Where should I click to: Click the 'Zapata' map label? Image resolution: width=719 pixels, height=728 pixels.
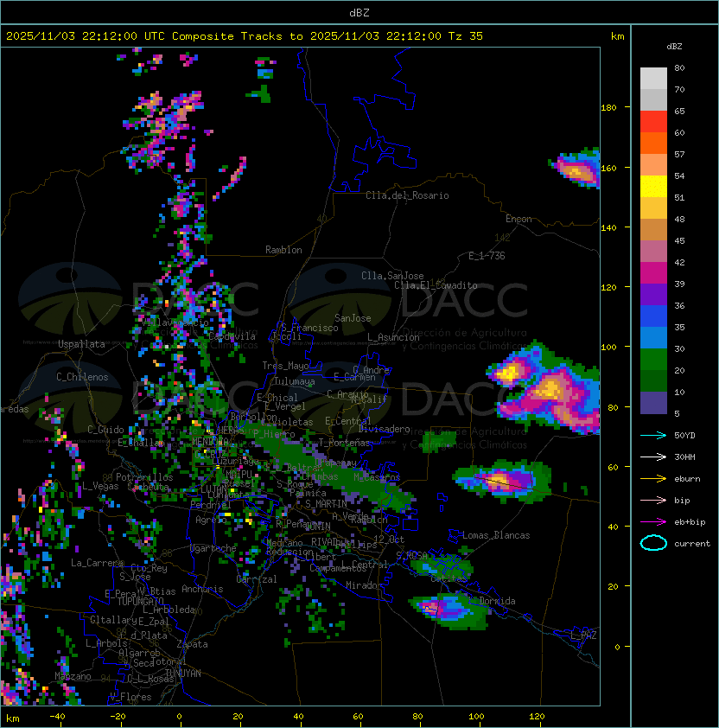pos(192,644)
